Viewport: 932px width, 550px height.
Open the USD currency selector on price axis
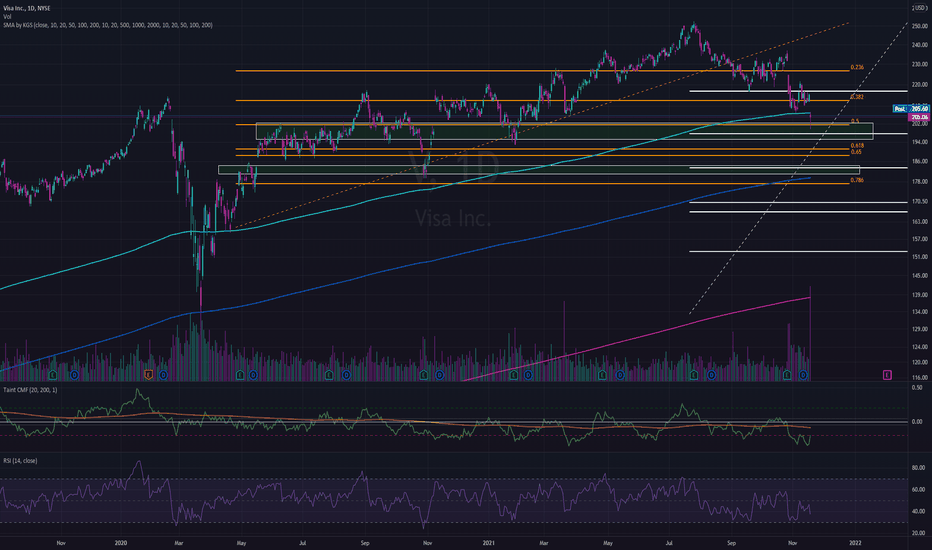point(920,8)
